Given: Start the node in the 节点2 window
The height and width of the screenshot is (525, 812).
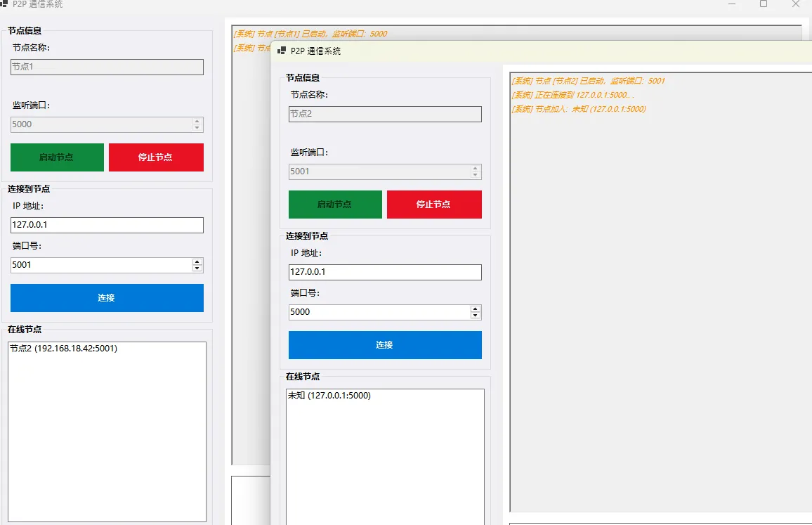Looking at the screenshot, I should point(335,205).
